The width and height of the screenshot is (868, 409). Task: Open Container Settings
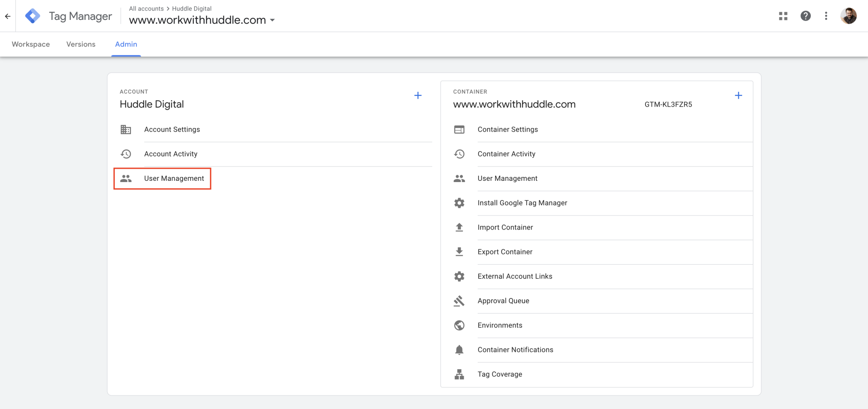point(508,130)
